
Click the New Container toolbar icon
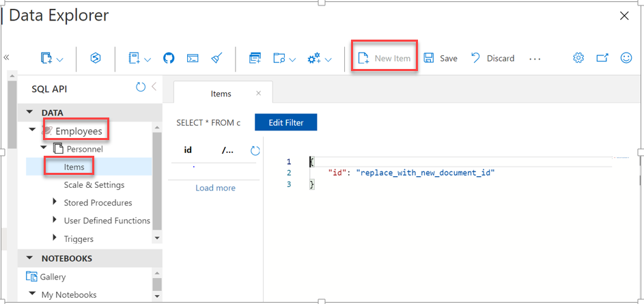(x=46, y=59)
